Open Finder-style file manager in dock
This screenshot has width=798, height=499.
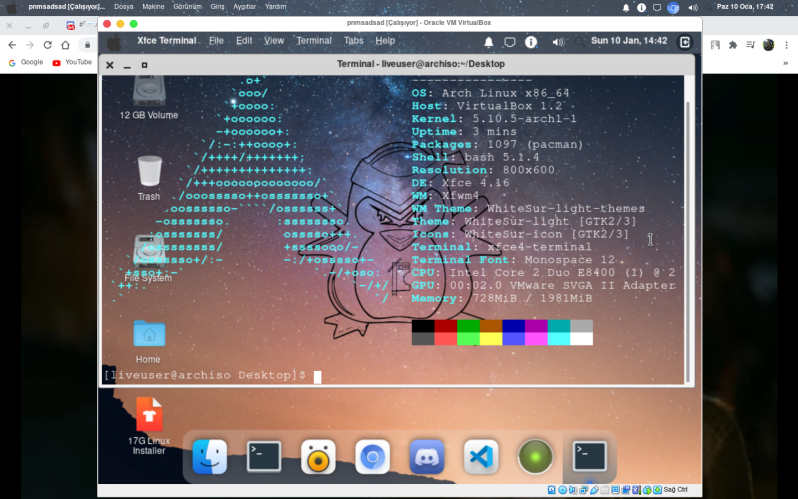pos(210,457)
